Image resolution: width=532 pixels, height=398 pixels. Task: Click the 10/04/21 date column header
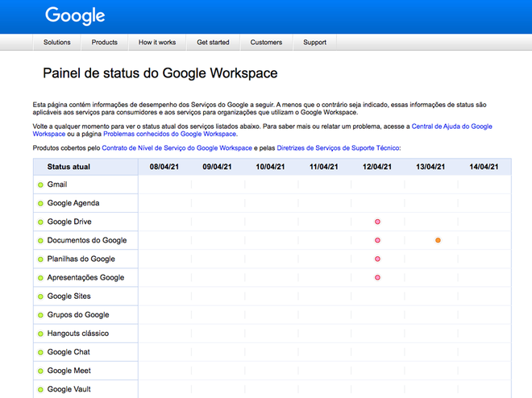point(270,167)
